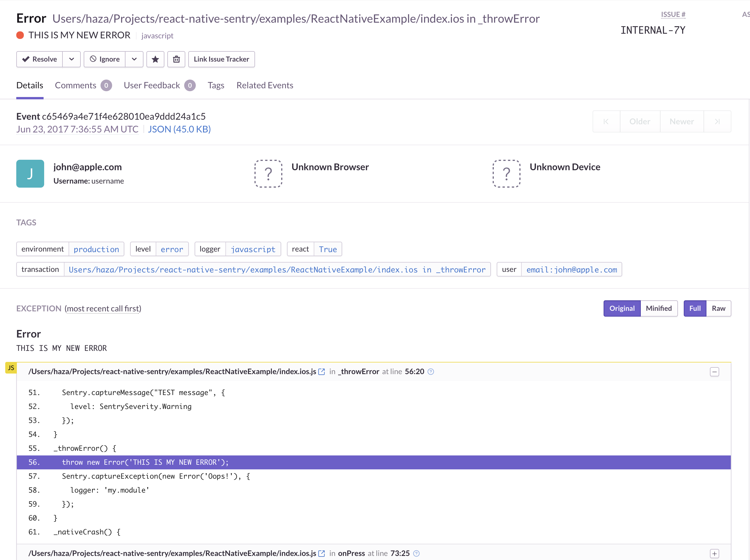The image size is (750, 560).
Task: Click the Unknown Device question icon
Action: [x=506, y=174]
